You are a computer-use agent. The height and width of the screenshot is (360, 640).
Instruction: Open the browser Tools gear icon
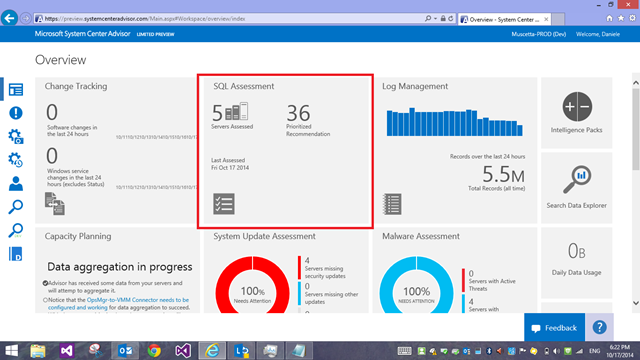point(632,18)
